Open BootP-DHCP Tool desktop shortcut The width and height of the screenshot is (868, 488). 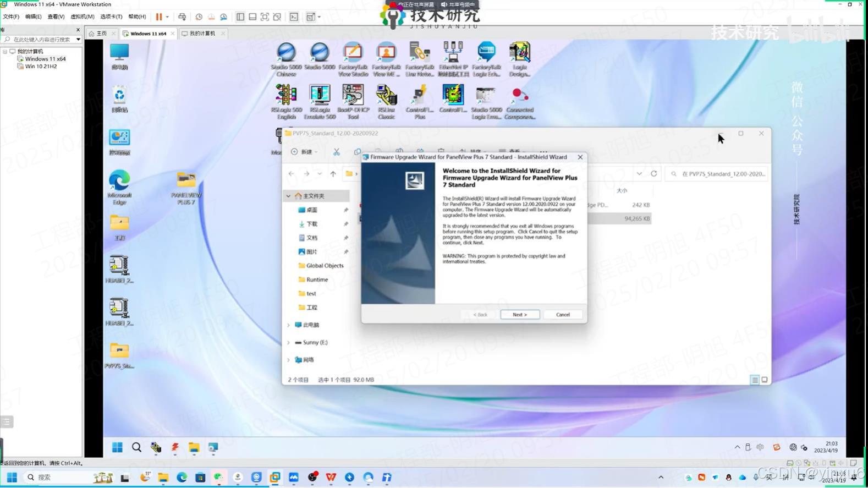tap(353, 102)
